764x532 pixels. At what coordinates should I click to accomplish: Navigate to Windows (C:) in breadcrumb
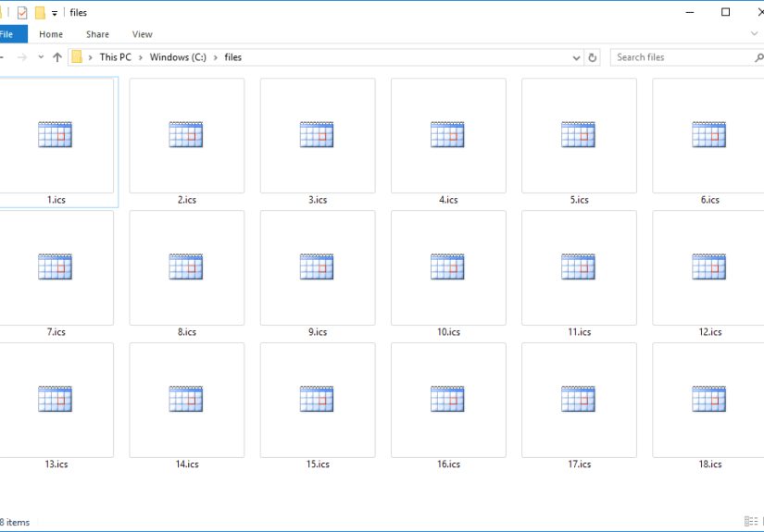[x=178, y=57]
